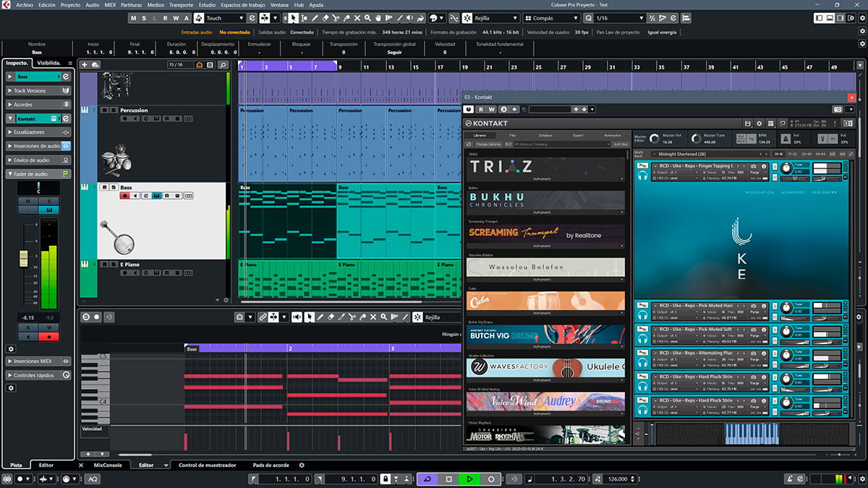Viewport: 868px width, 488px height.
Task: Click Instruments under the TRIAZ library
Action: 542,178
